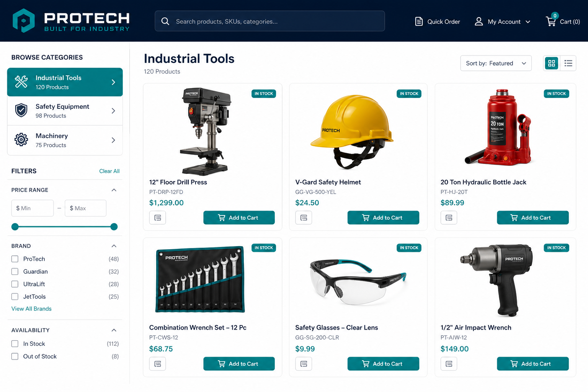The image size is (588, 392).
Task: Expand Machinery category chevron
Action: 113,140
